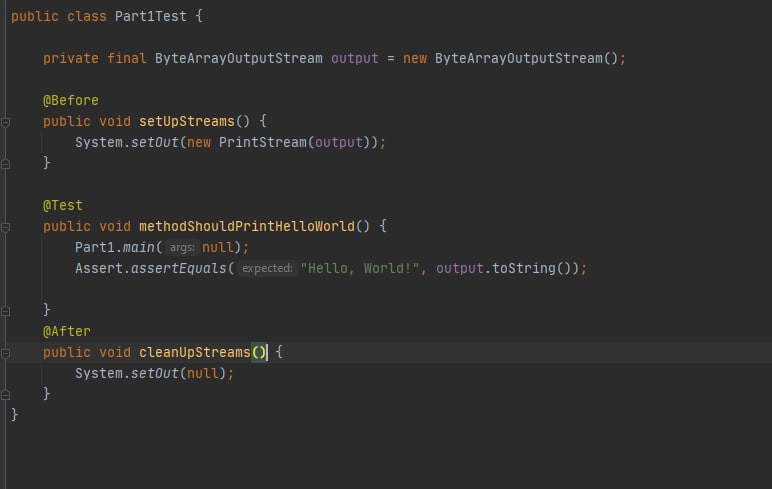Screen dimensions: 772x489
Task: Click the highlighted parentheses after cleanUpStreams
Action: pyautogui.click(x=258, y=353)
